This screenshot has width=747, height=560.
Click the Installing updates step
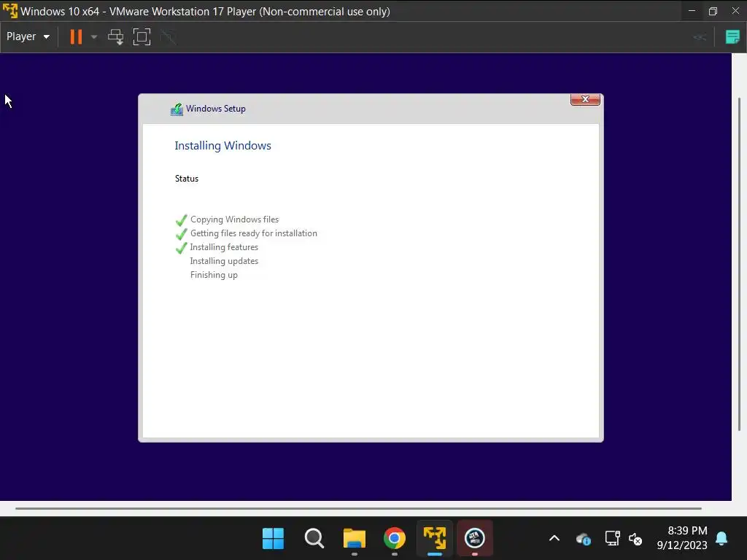(224, 261)
